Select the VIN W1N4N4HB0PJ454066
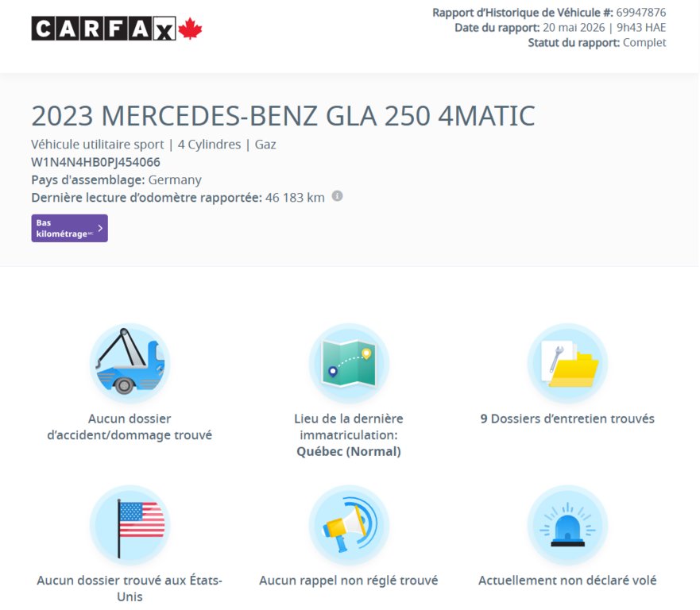Image resolution: width=700 pixels, height=610 pixels. pyautogui.click(x=95, y=162)
